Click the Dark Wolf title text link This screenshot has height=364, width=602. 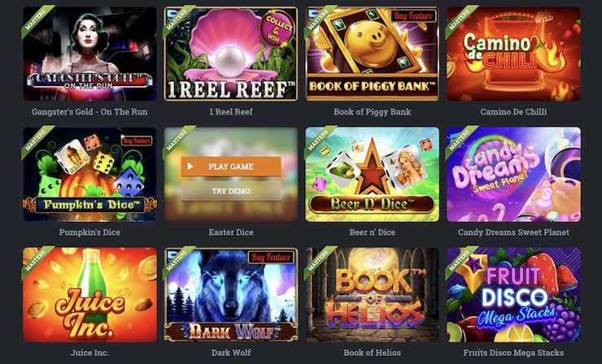click(x=231, y=352)
